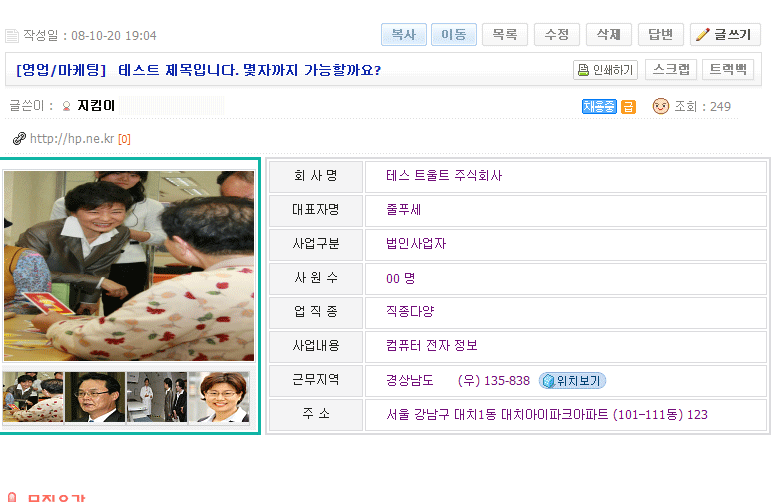Click the chain link icon before URL

[19, 138]
